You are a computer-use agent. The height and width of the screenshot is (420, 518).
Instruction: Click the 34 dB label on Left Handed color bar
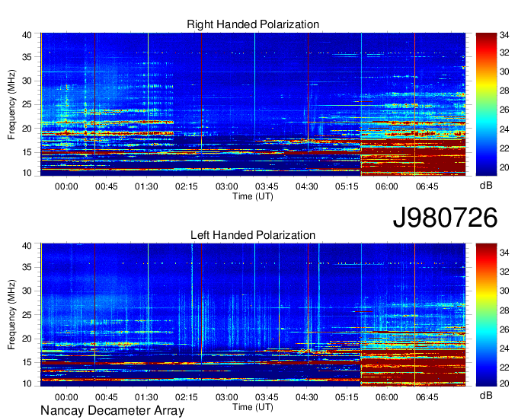504,253
